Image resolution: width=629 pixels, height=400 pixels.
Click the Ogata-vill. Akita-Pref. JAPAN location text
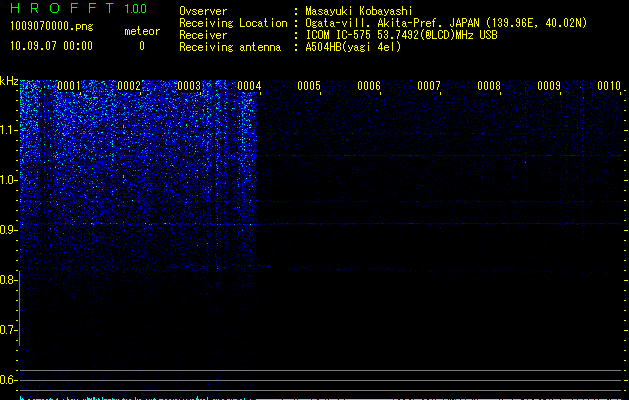446,23
